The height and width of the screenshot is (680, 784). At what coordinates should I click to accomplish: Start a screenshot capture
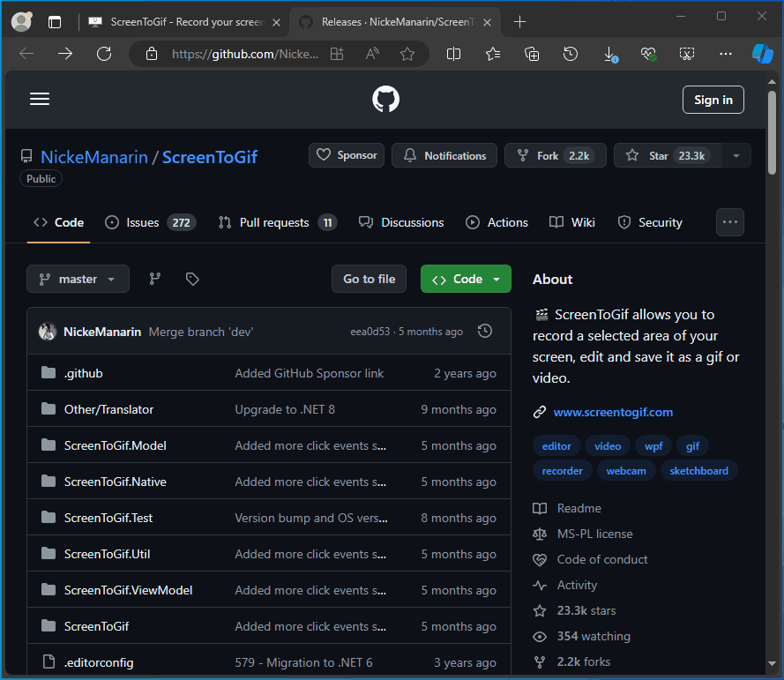[x=687, y=54]
